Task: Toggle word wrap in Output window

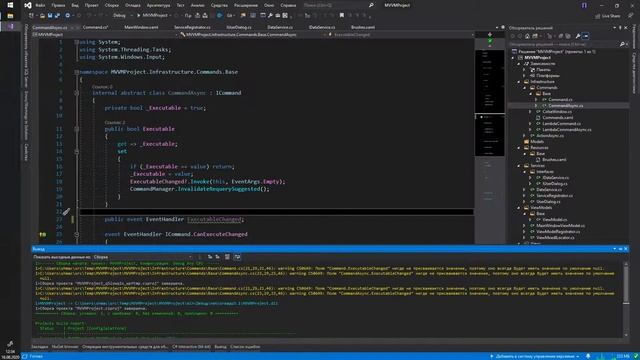Action: 237,257
